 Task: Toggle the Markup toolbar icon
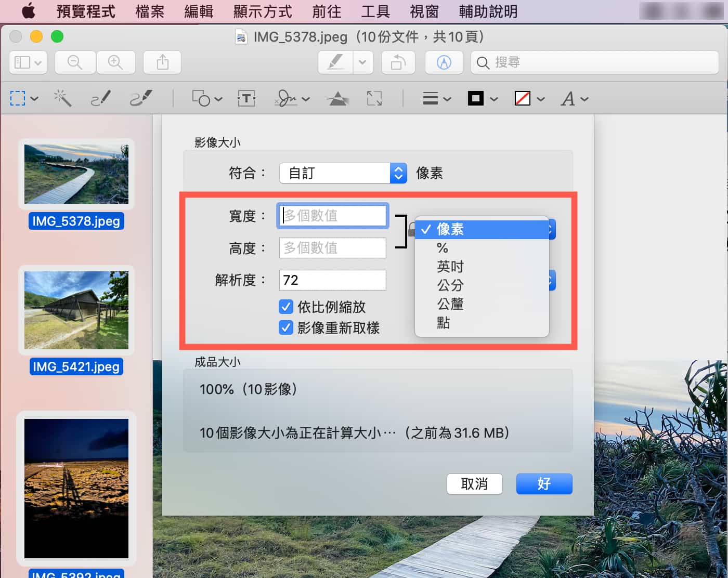click(444, 63)
